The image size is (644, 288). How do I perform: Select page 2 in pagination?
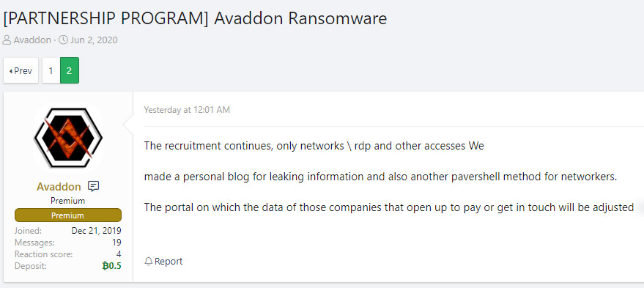[x=70, y=70]
